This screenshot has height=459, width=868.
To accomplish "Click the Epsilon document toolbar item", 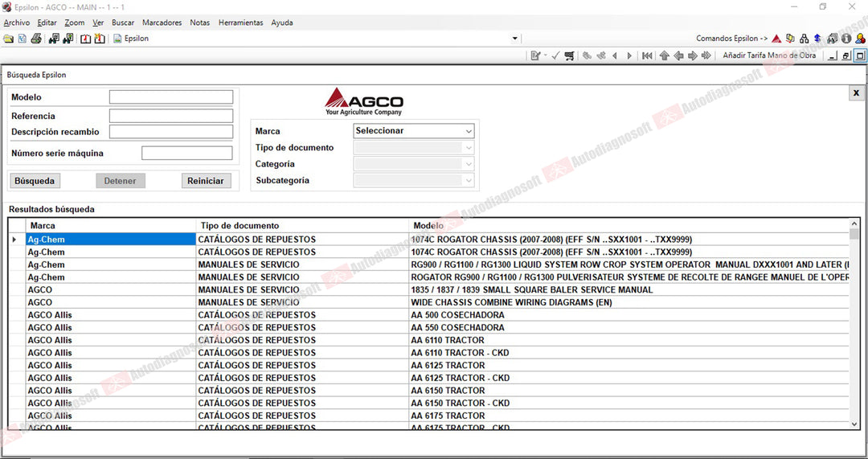I will coord(131,39).
